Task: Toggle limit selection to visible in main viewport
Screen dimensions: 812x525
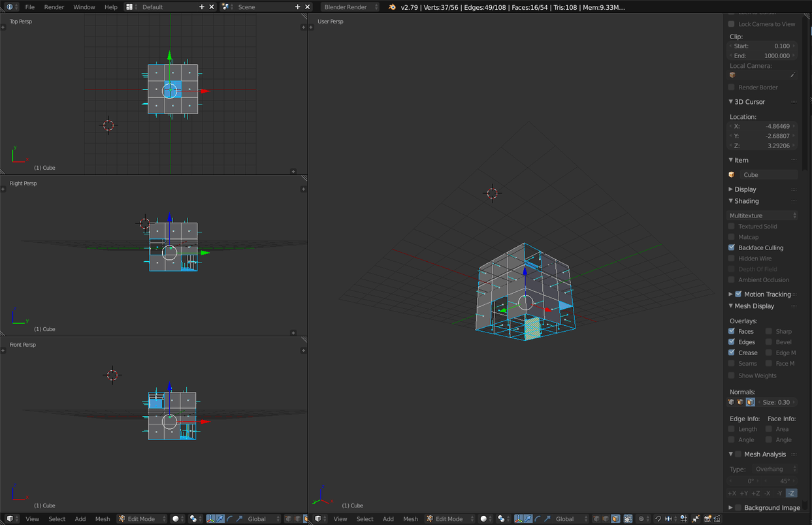Action: 628,518
